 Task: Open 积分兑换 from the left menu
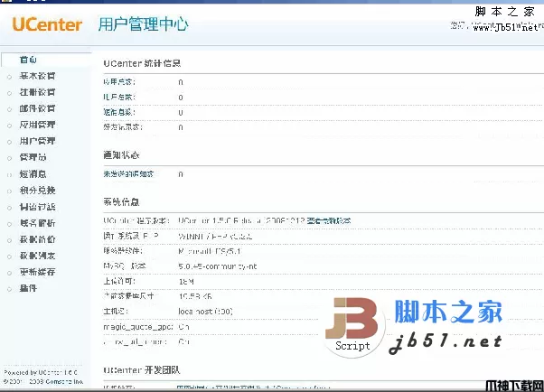(x=37, y=190)
